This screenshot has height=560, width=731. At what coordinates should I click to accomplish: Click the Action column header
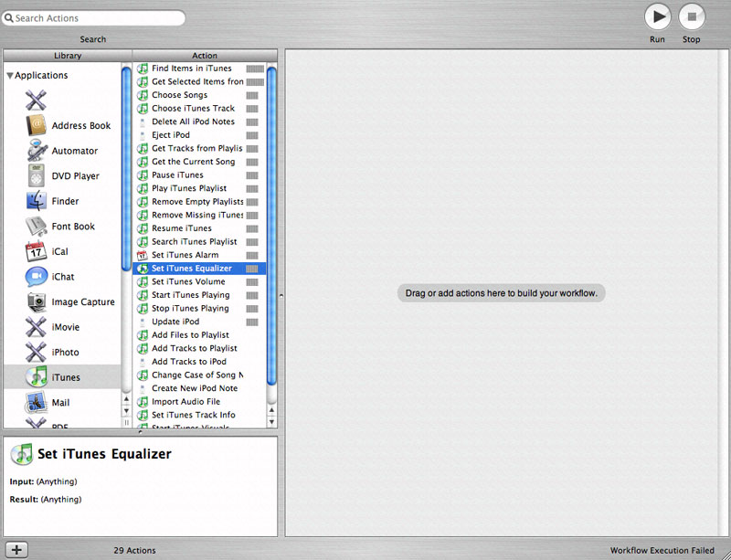205,56
